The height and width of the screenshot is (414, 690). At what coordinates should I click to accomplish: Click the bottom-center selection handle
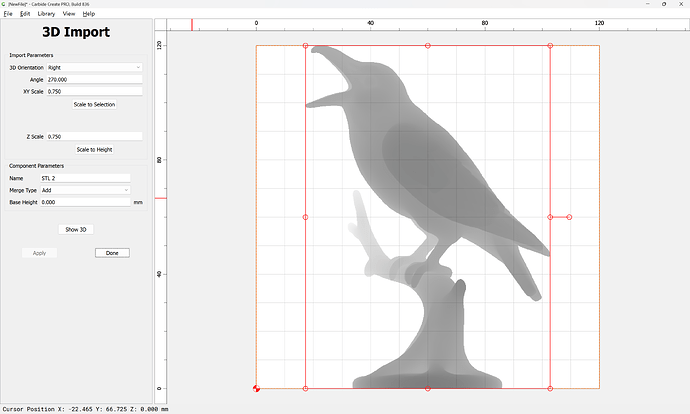coord(428,388)
